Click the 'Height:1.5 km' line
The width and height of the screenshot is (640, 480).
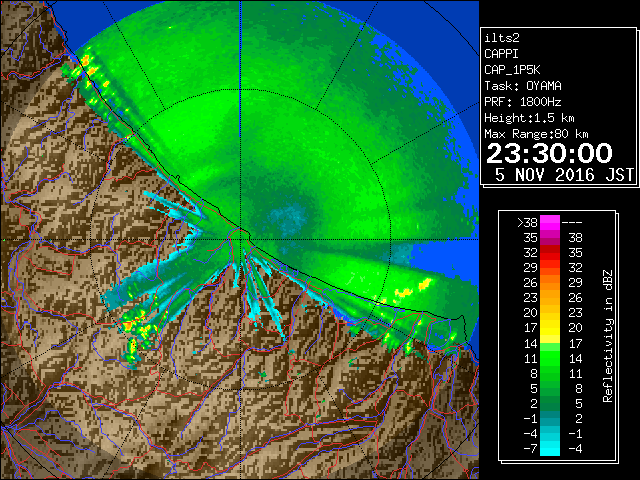pyautogui.click(x=529, y=118)
